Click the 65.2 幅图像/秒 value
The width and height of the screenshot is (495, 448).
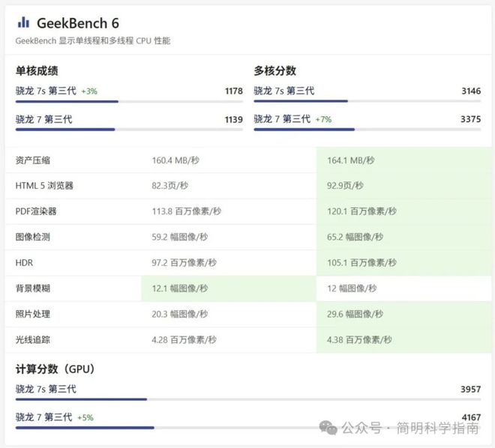click(x=355, y=237)
